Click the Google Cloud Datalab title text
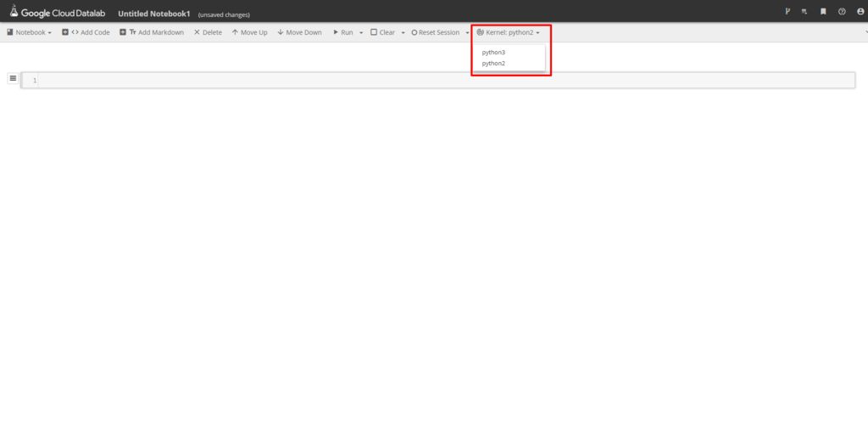Viewport: 868px width, 426px height. click(x=63, y=13)
